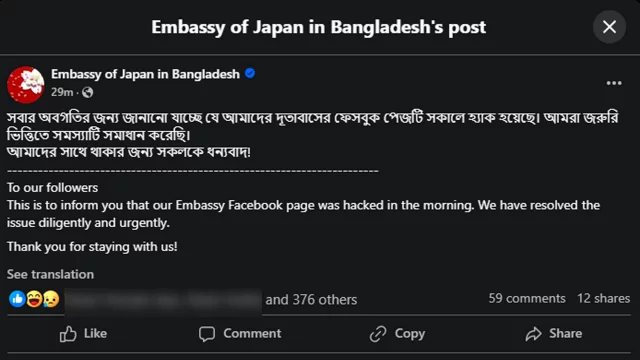Click the Share button
Viewport: 640px width, 360px height.
tap(554, 333)
